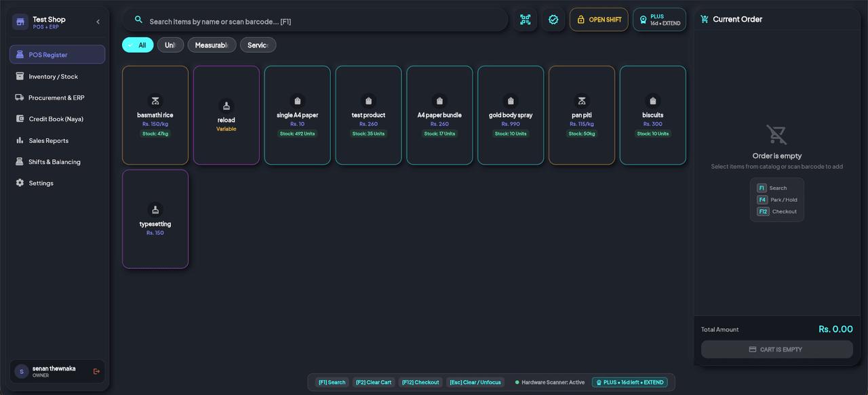
Task: Click the F1 Search shortcut hint in order panel
Action: click(772, 188)
